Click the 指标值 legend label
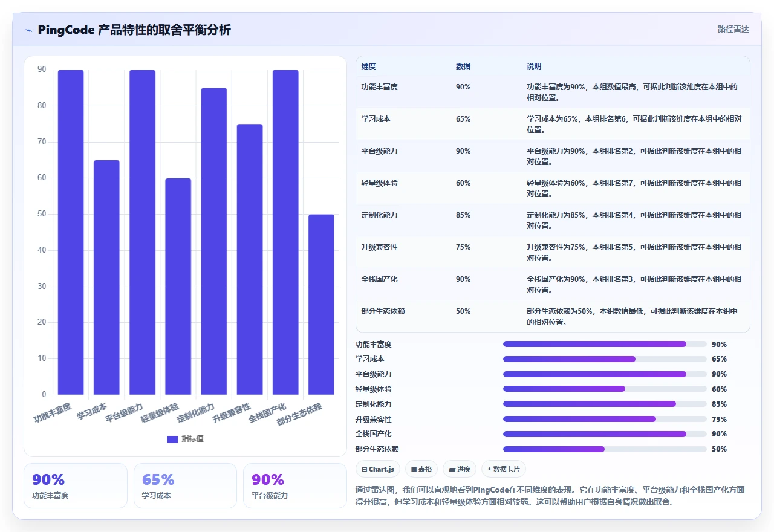 tap(193, 439)
